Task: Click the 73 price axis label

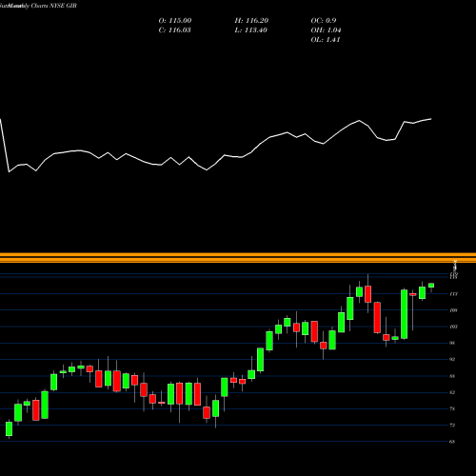Action: 452,426
